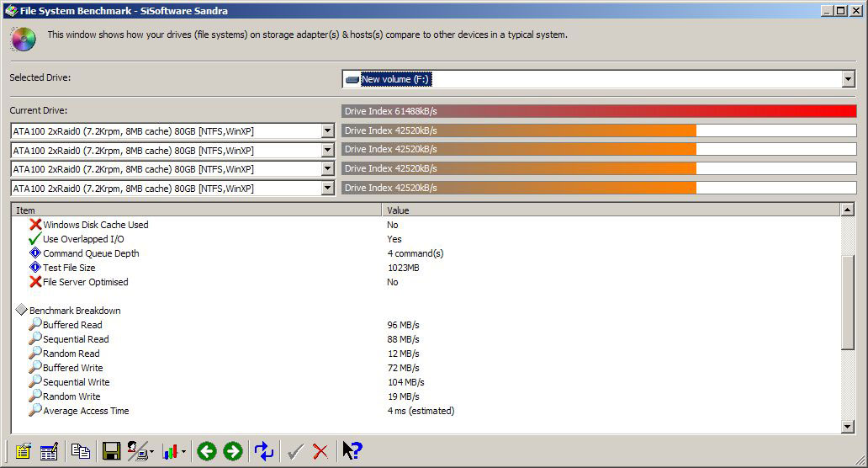Click the Sandra app icon in title bar
Viewport: 868px width, 468px height.
point(11,11)
